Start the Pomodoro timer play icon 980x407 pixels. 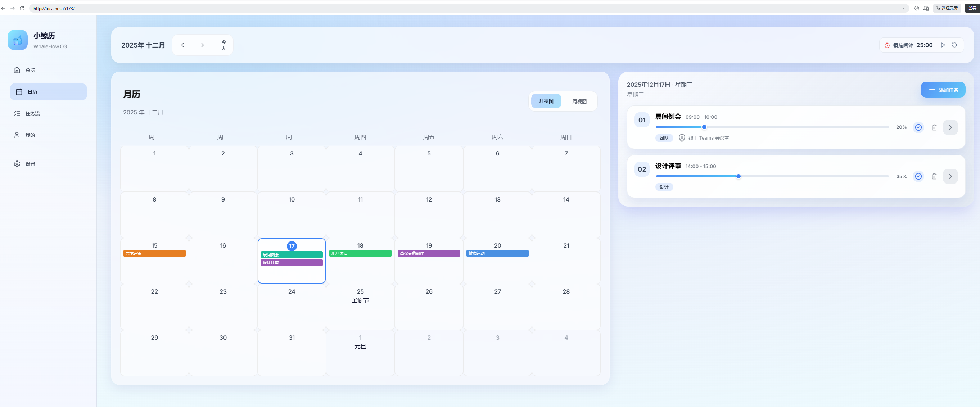[x=943, y=45]
